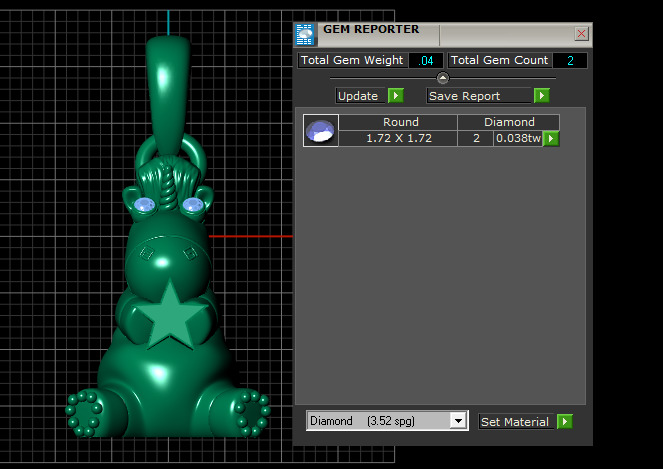Close the Gem Reporter window
This screenshot has width=663, height=469.
[x=581, y=33]
